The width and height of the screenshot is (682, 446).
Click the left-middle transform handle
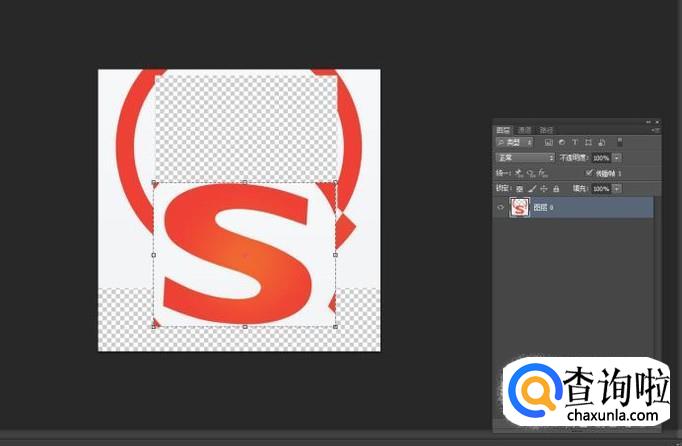(154, 255)
